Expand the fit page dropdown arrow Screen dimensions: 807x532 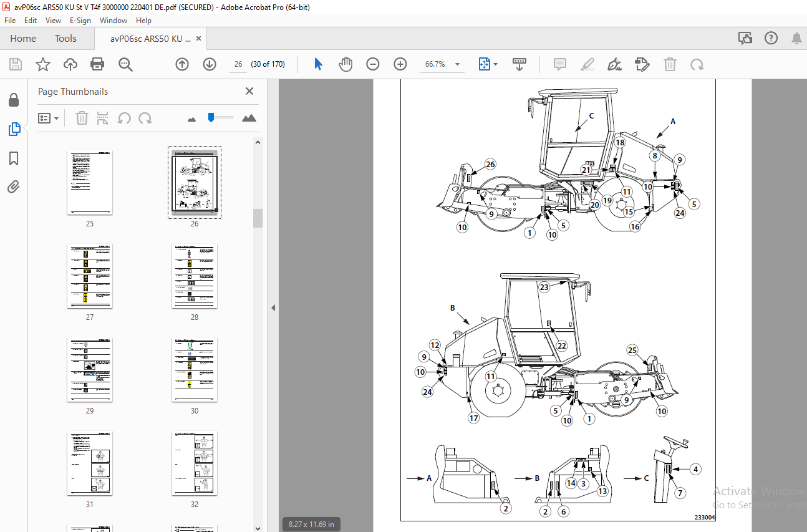tap(496, 64)
